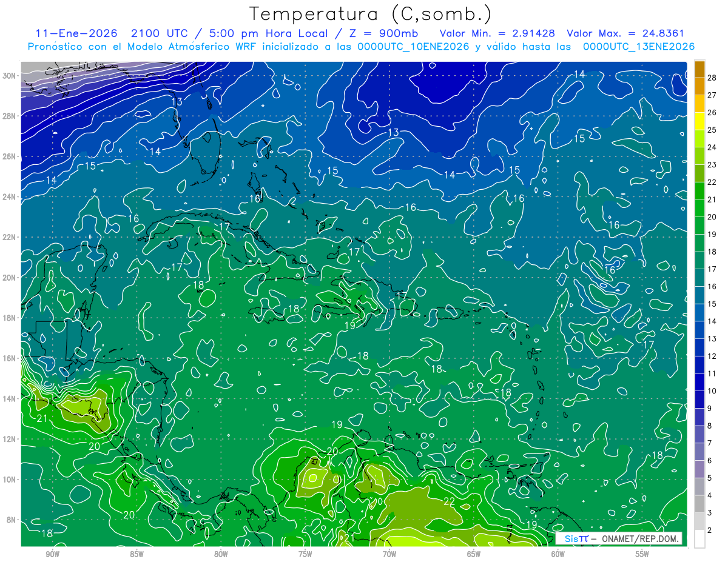Screen dimensions: 728x562
Task: Click latitude axis label "18N"
Action: (10, 318)
